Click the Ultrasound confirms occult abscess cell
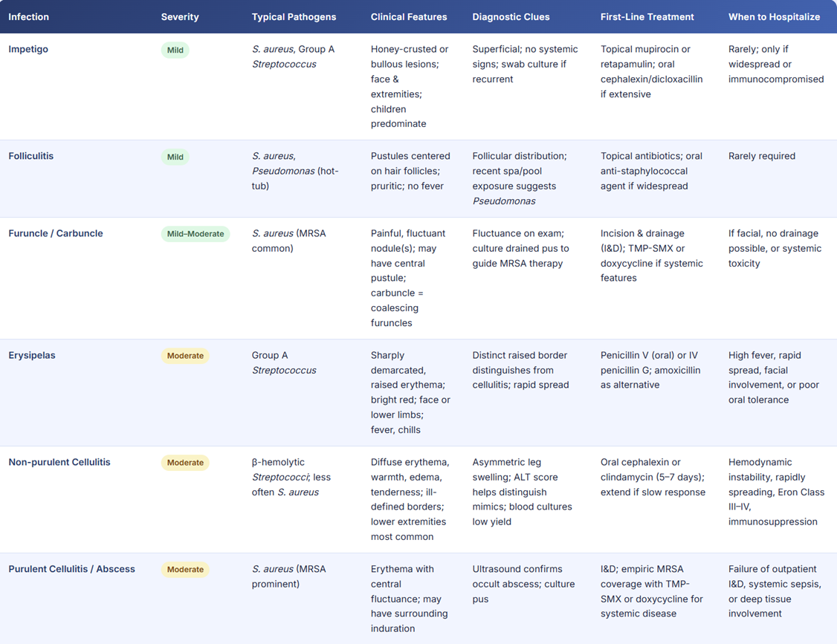The width and height of the screenshot is (837, 644). [x=523, y=584]
